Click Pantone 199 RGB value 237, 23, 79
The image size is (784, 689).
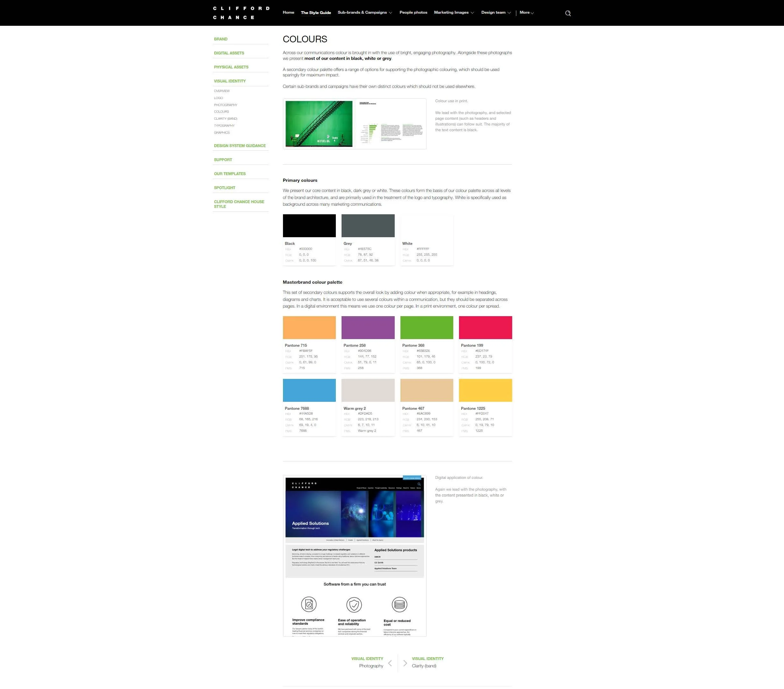click(x=484, y=356)
